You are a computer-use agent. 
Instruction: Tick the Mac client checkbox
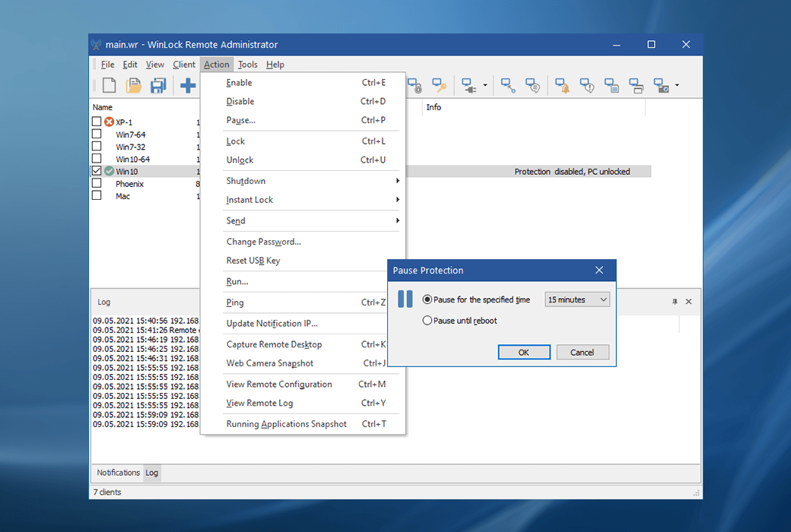[x=97, y=195]
